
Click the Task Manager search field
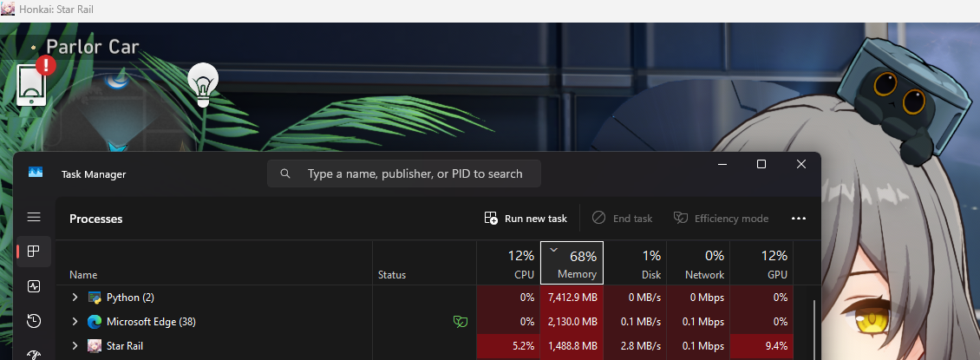(x=404, y=173)
